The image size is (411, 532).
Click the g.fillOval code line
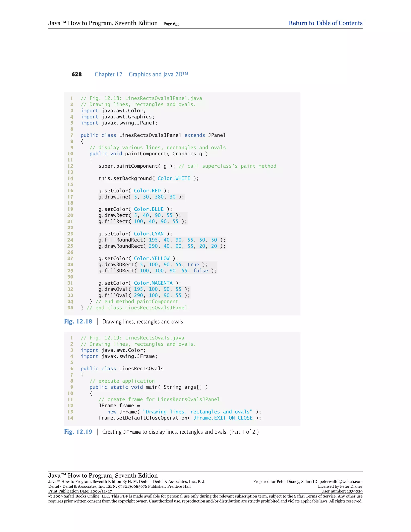coord(144,295)
